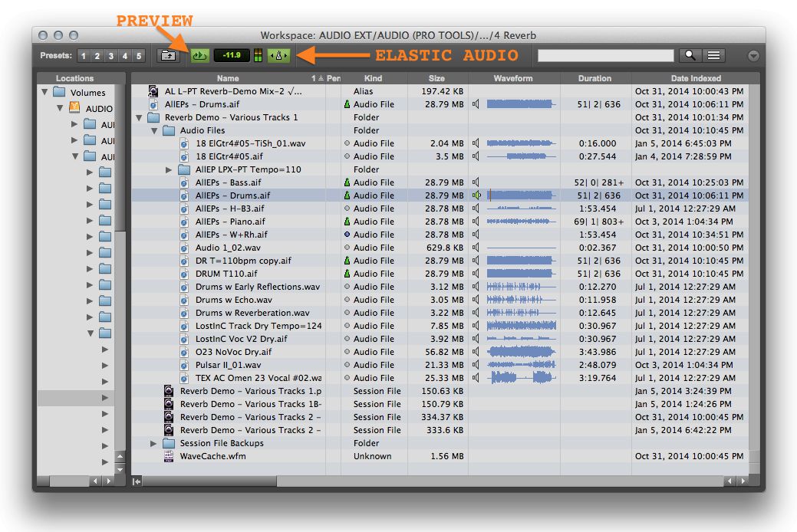Click the preview volume level display -11.9
The width and height of the screenshot is (797, 532).
pyautogui.click(x=231, y=55)
